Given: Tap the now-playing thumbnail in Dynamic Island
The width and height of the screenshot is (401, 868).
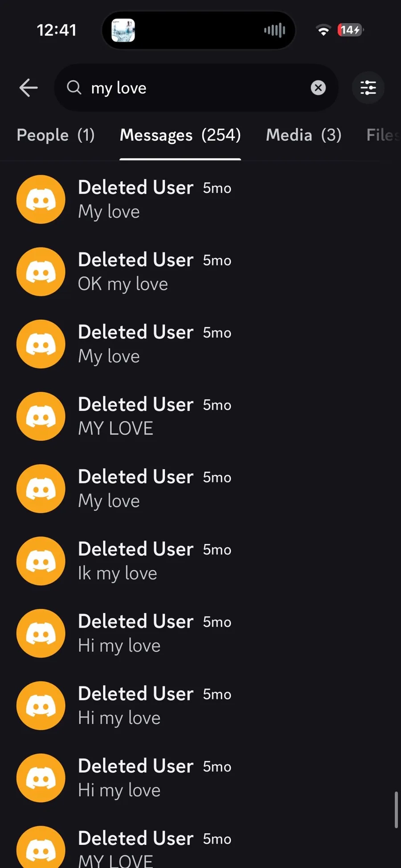Looking at the screenshot, I should coord(123,30).
